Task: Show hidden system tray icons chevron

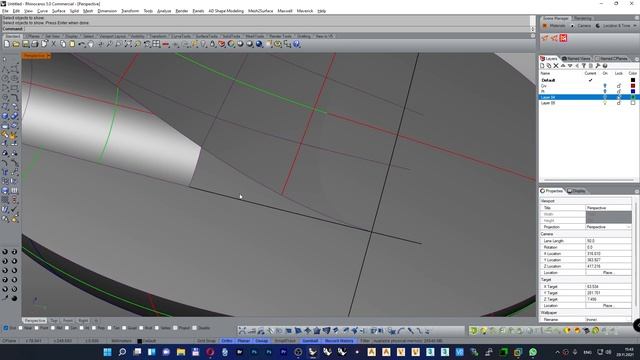Action: click(557, 352)
